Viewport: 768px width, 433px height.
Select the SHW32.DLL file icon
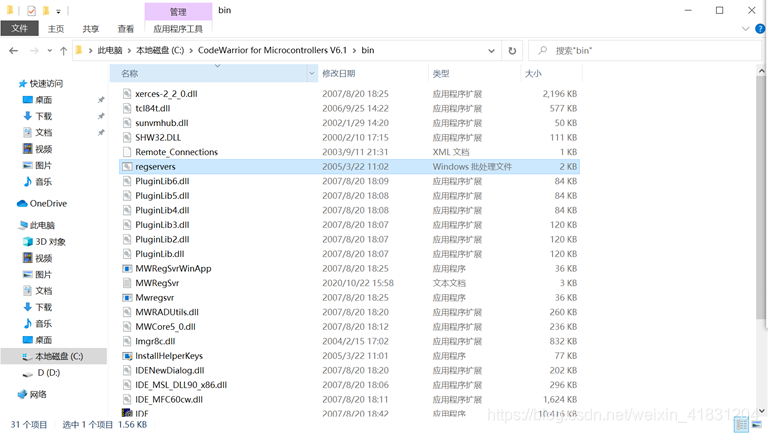(127, 138)
